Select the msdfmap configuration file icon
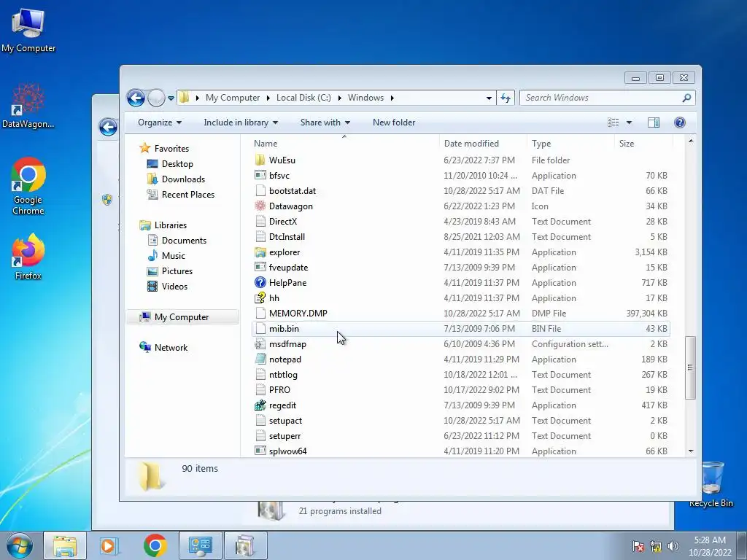 tap(260, 344)
